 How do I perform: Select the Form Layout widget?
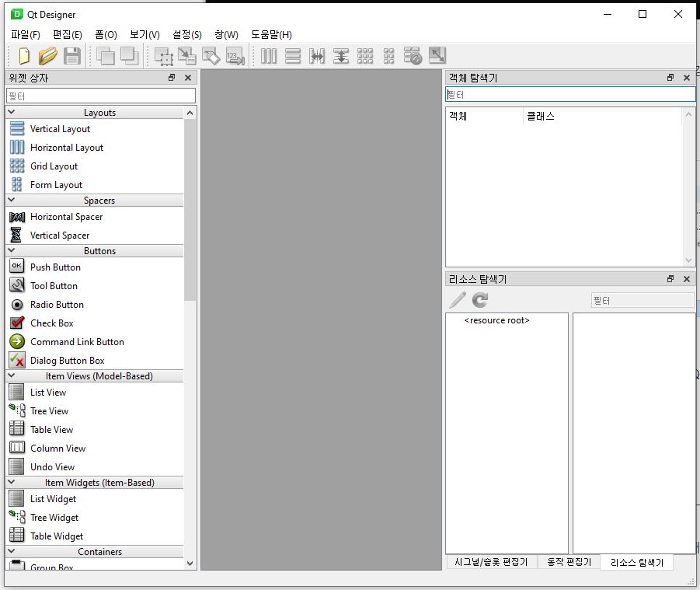click(x=94, y=185)
